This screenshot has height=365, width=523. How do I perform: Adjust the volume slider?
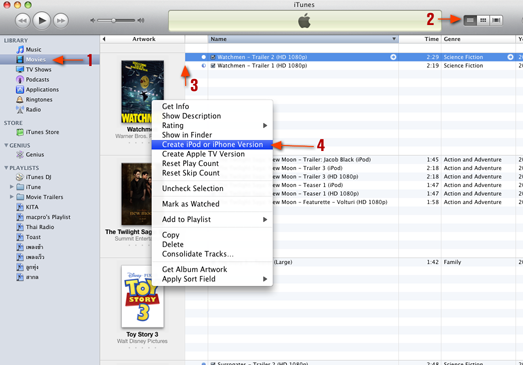114,20
